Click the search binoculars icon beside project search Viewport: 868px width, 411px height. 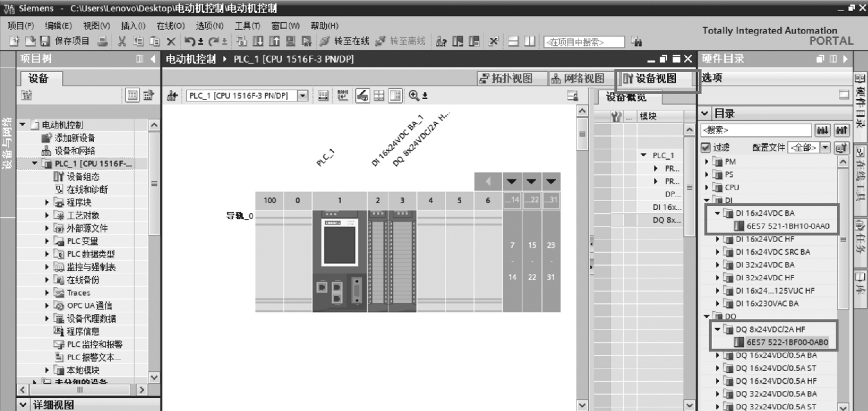point(637,42)
